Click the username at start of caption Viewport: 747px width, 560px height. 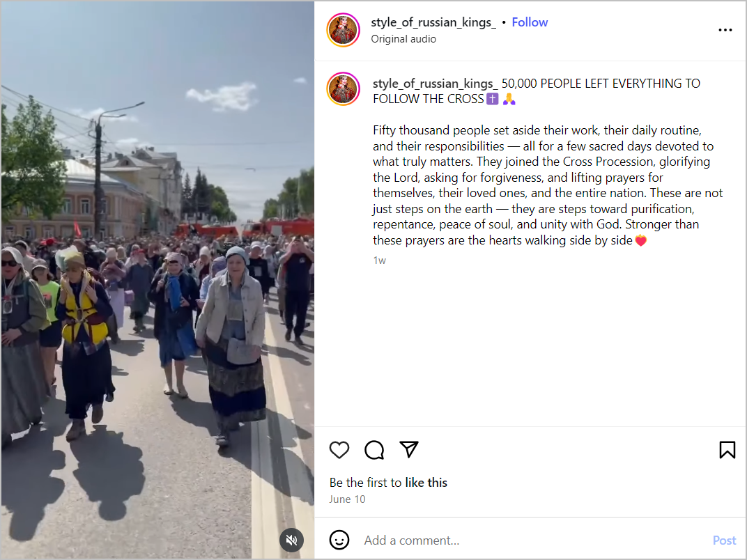[435, 84]
